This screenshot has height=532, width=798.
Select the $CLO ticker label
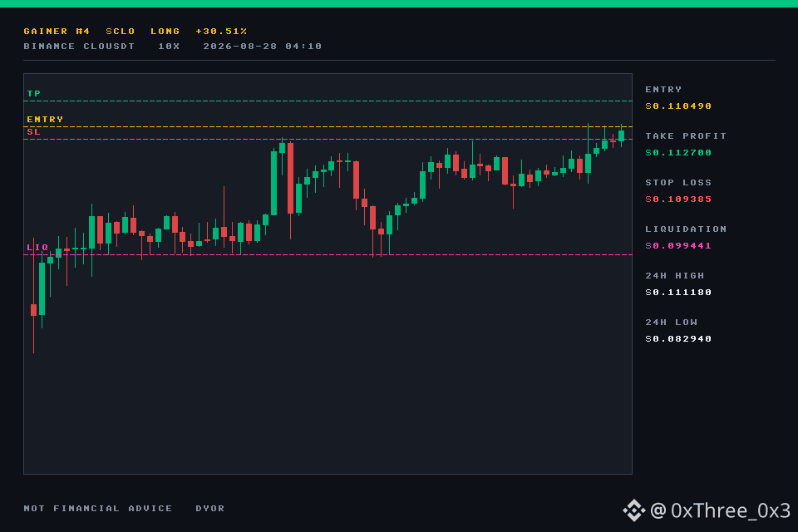120,32
